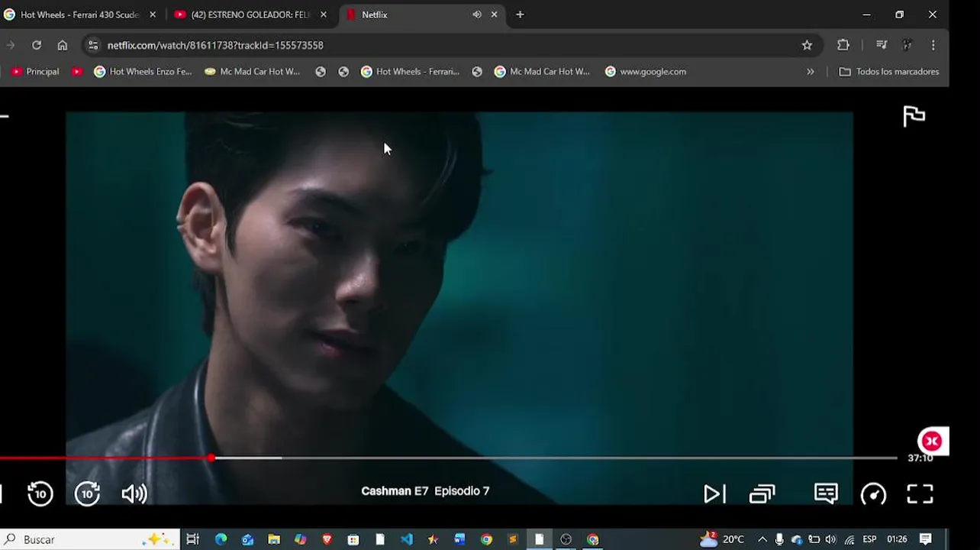Click the microphone tray icon
Image resolution: width=980 pixels, height=550 pixels.
(779, 539)
